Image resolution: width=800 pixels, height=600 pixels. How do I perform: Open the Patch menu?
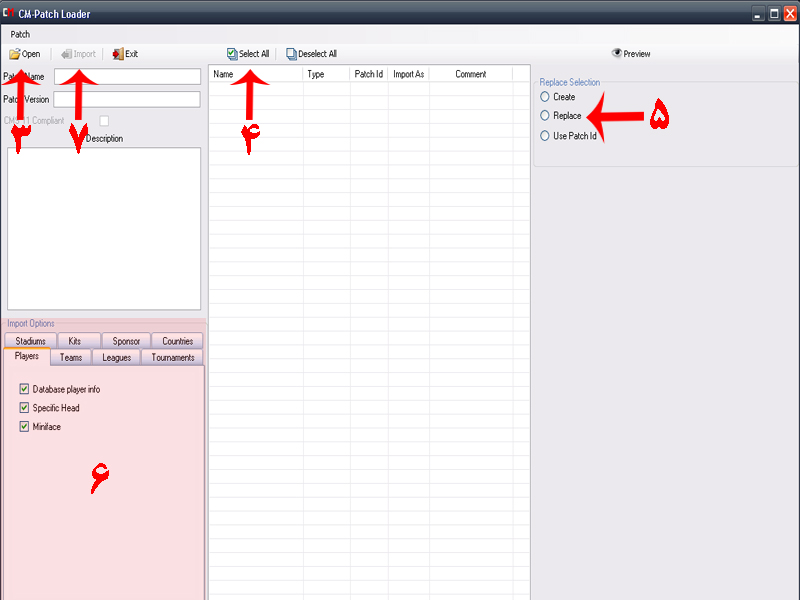(20, 34)
